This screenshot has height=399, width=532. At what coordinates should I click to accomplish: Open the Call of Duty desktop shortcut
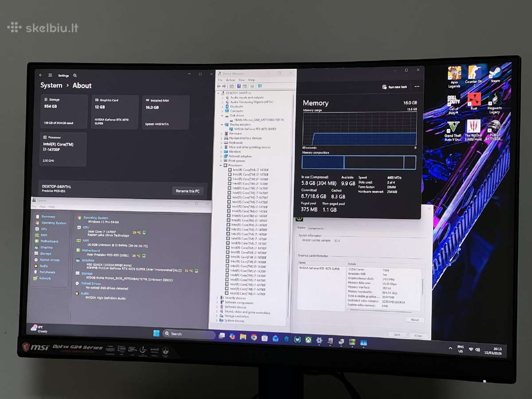454,105
